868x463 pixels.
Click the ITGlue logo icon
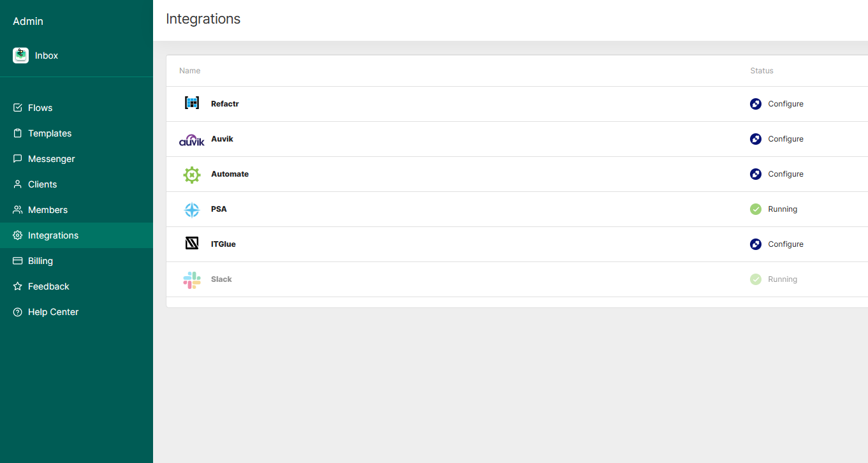192,243
